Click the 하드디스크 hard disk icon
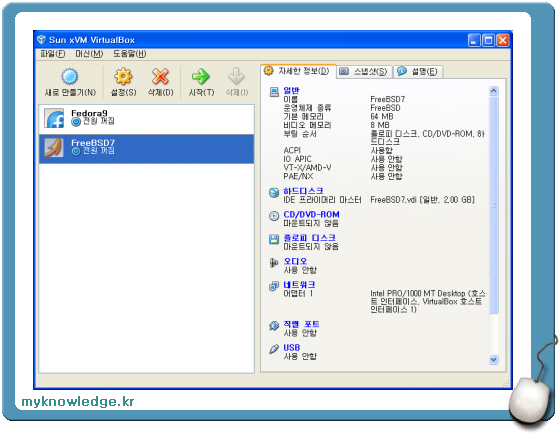The height and width of the screenshot is (433, 560). tap(274, 193)
